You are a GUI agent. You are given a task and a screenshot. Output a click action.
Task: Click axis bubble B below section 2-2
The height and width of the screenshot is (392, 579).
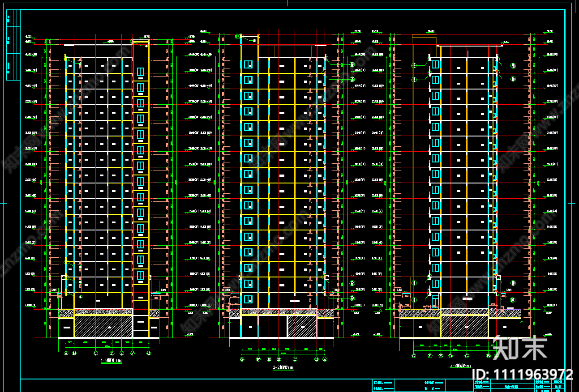(317, 359)
